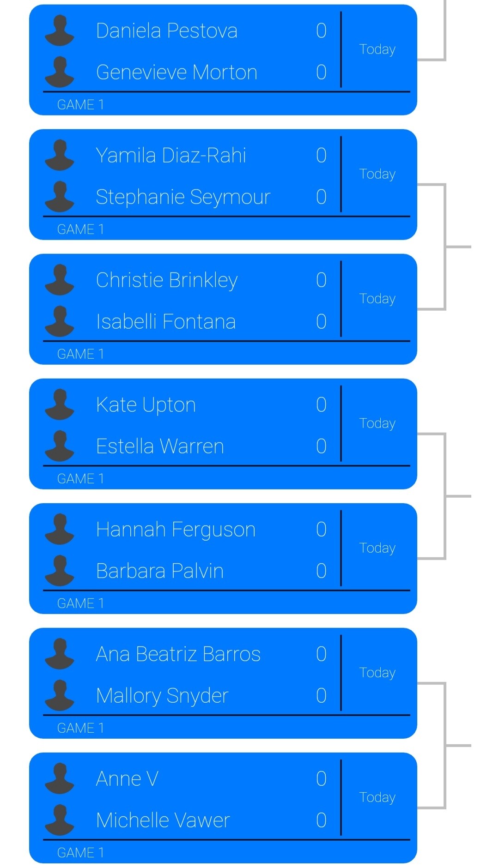This screenshot has height=868, width=499.
Task: Tap Ana Beatriz Barros's avatar icon
Action: (x=60, y=654)
